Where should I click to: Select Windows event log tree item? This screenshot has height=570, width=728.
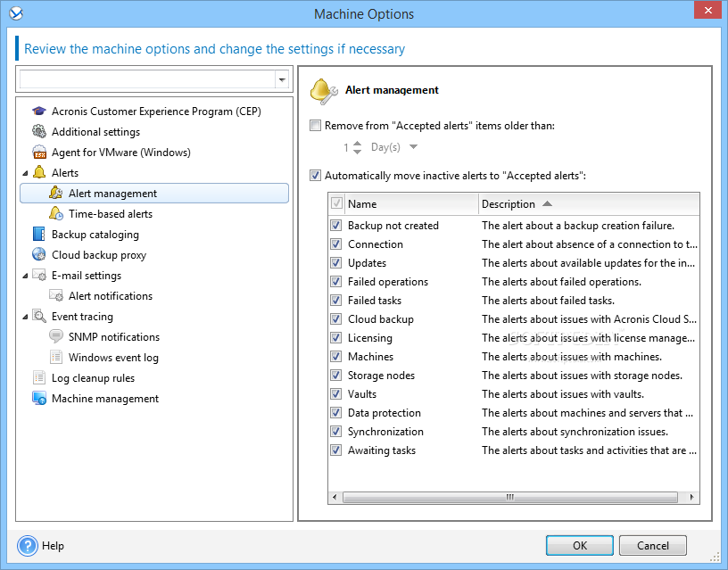113,358
